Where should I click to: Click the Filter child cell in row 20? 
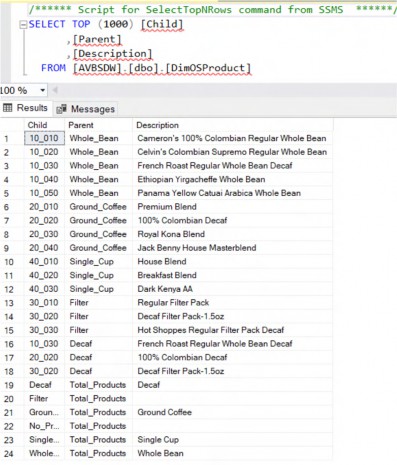click(44, 398)
